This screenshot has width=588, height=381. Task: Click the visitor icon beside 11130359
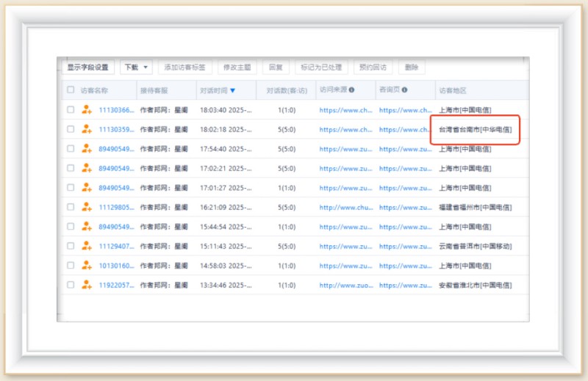[87, 129]
